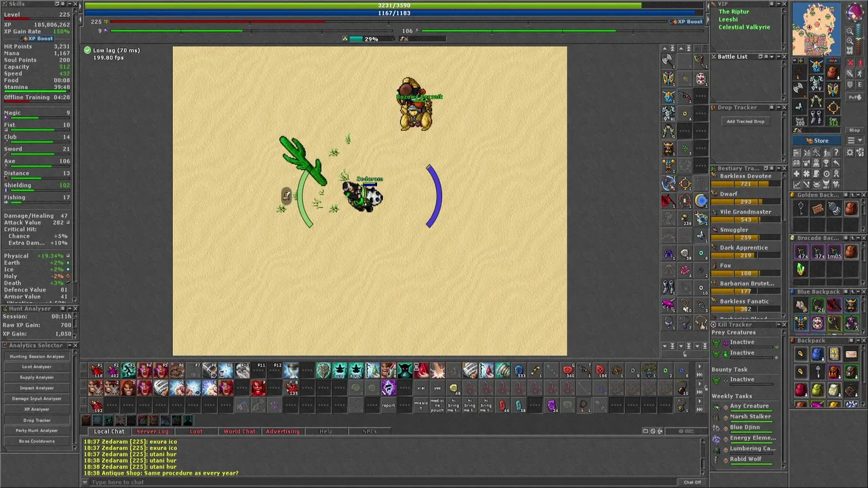Viewport: 868px width, 488px height.
Task: Select Dwarf bestiary tracker entry
Action: click(744, 197)
